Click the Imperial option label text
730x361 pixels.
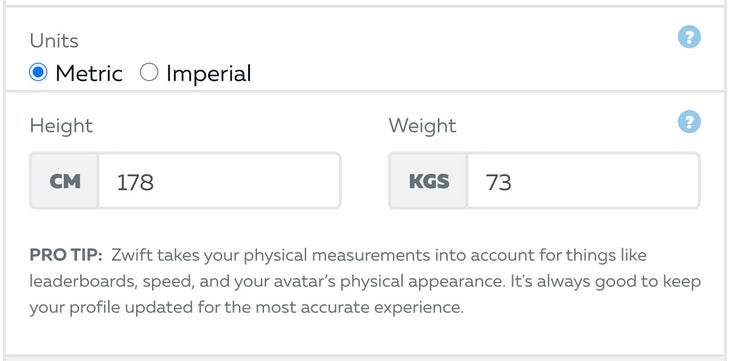209,74
